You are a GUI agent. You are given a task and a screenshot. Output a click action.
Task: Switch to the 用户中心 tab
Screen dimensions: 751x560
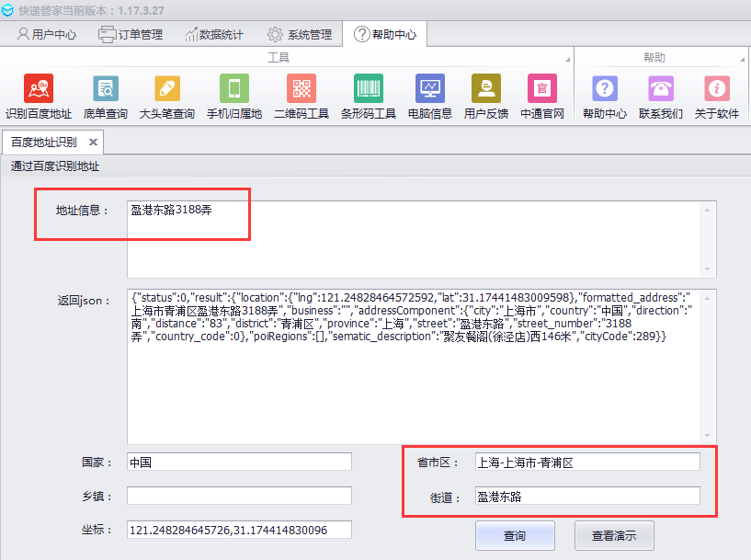[x=46, y=35]
